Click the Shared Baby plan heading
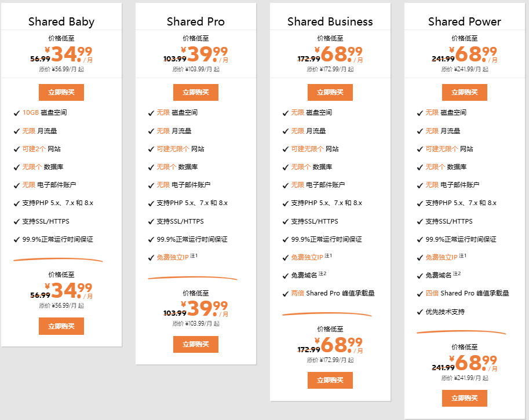This screenshot has height=420, width=529. 61,22
